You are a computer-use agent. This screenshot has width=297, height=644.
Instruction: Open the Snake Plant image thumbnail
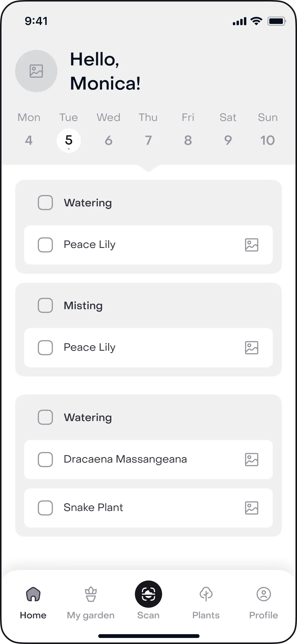pyautogui.click(x=251, y=508)
